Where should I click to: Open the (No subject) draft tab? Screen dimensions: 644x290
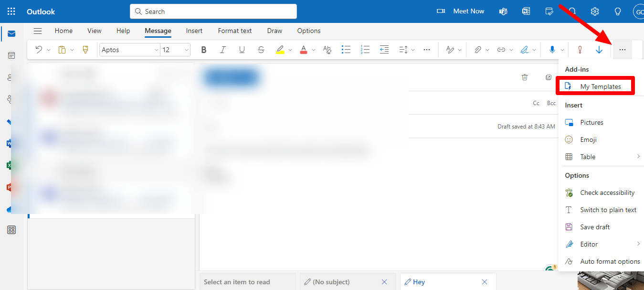331,282
